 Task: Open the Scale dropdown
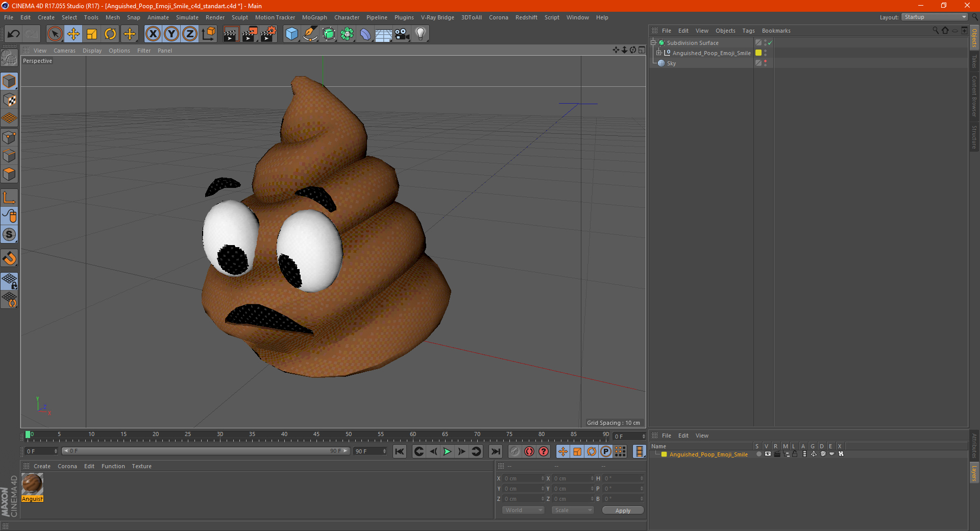coord(573,510)
